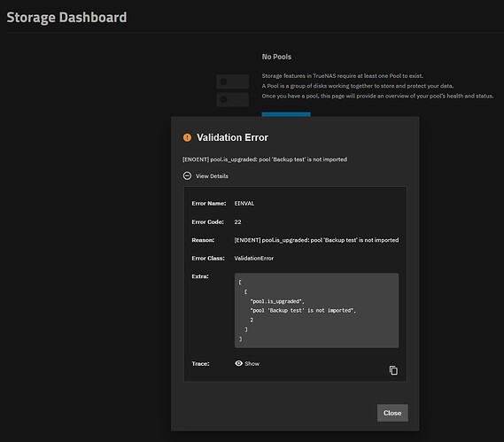The image size is (504, 442).
Task: Click the disk pool illustration icon
Action: pos(232,90)
